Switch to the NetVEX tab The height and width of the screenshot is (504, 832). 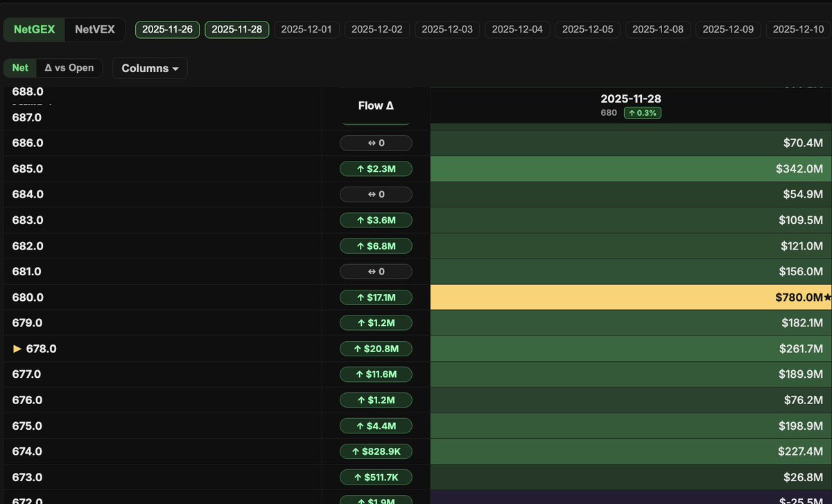(94, 30)
